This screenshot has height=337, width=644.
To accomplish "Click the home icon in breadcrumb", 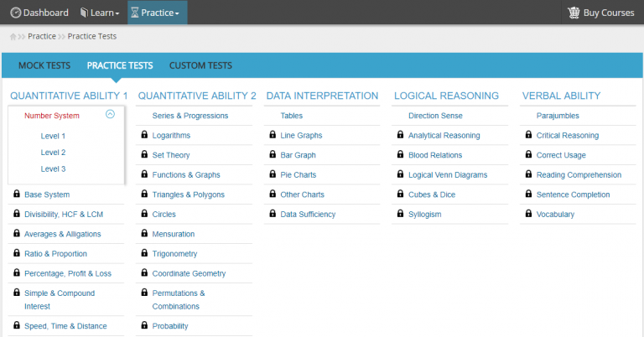I will tap(13, 37).
